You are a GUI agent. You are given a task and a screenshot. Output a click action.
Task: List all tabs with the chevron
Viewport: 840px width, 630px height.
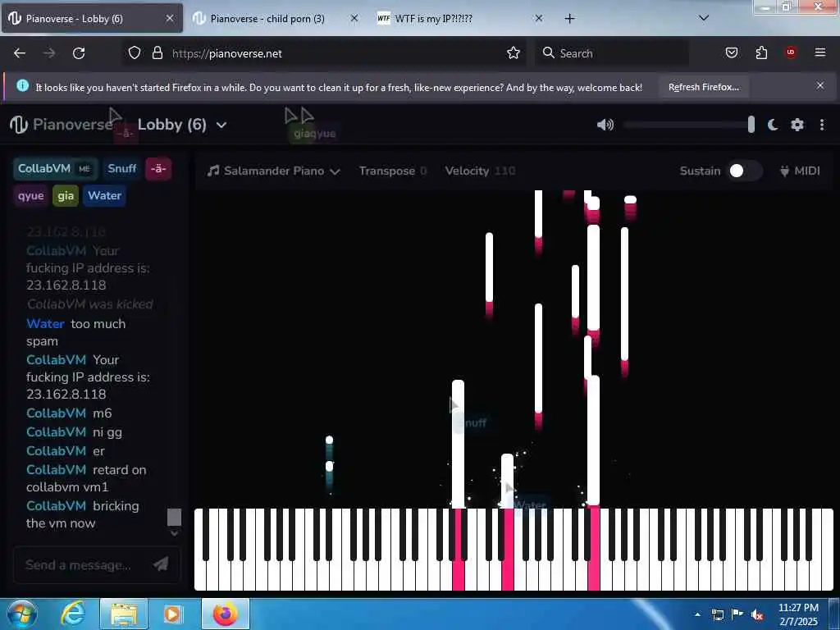pyautogui.click(x=704, y=18)
